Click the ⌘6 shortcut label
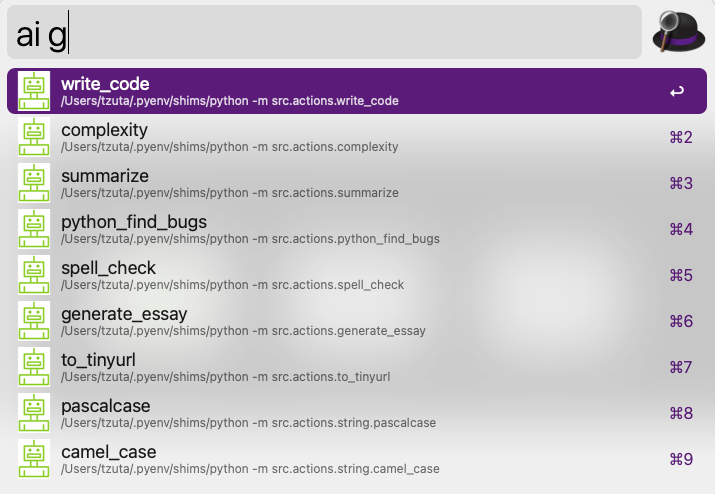The width and height of the screenshot is (715, 494). [x=681, y=322]
